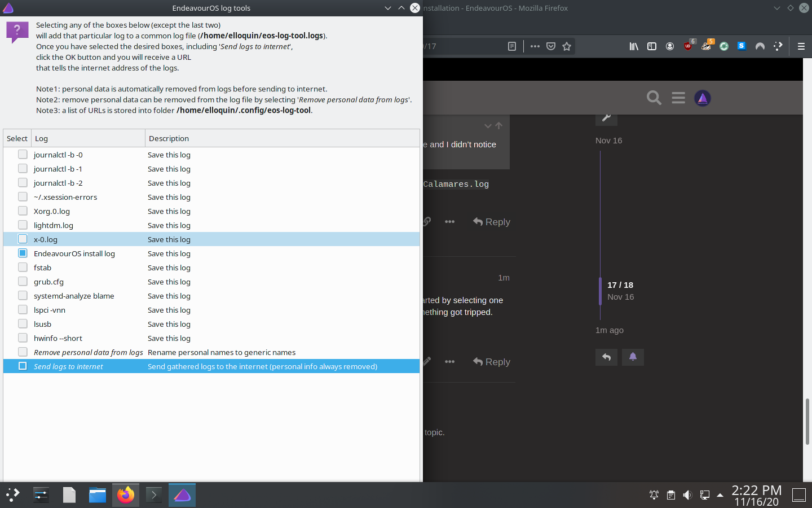Open forum hamburger menu icon
This screenshot has width=812, height=508.
678,98
